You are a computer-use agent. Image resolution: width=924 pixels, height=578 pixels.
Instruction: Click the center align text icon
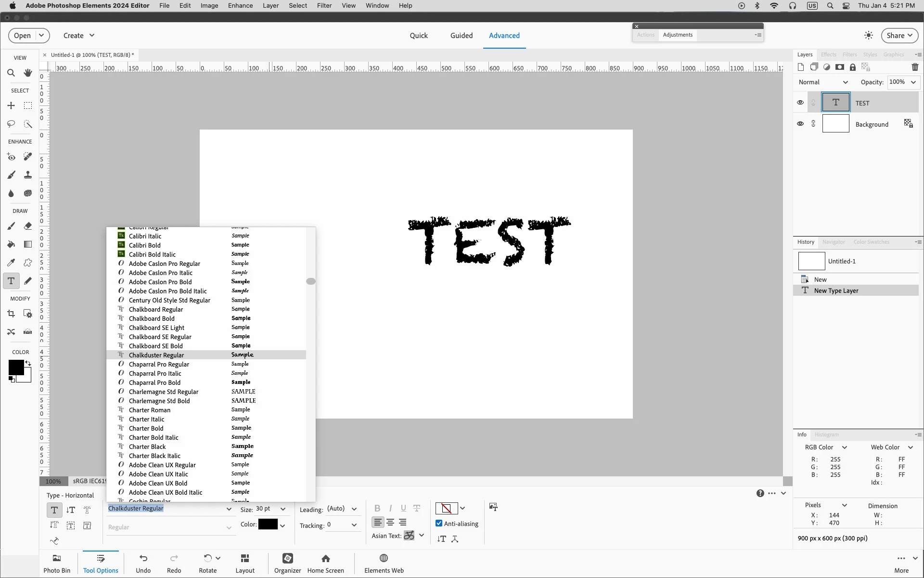tap(390, 523)
